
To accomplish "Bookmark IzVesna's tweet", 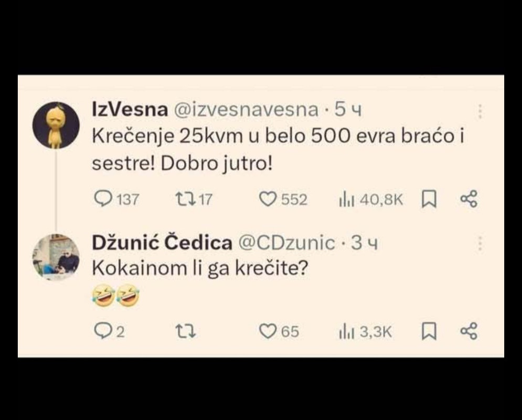I will [429, 199].
